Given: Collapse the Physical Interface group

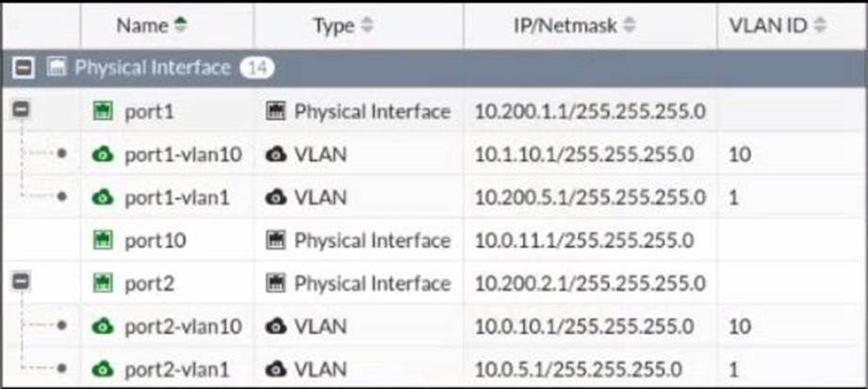Looking at the screenshot, I should point(25,68).
